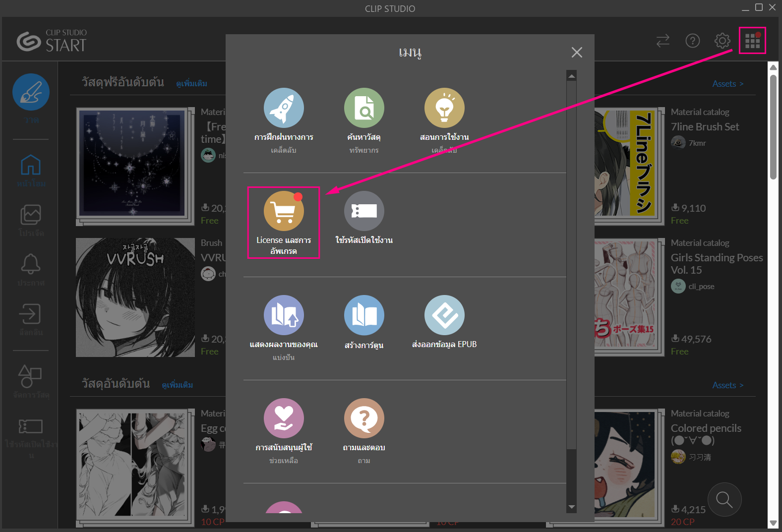This screenshot has height=532, width=782.
Task: Select the create cartoon book icon
Action: click(x=364, y=315)
